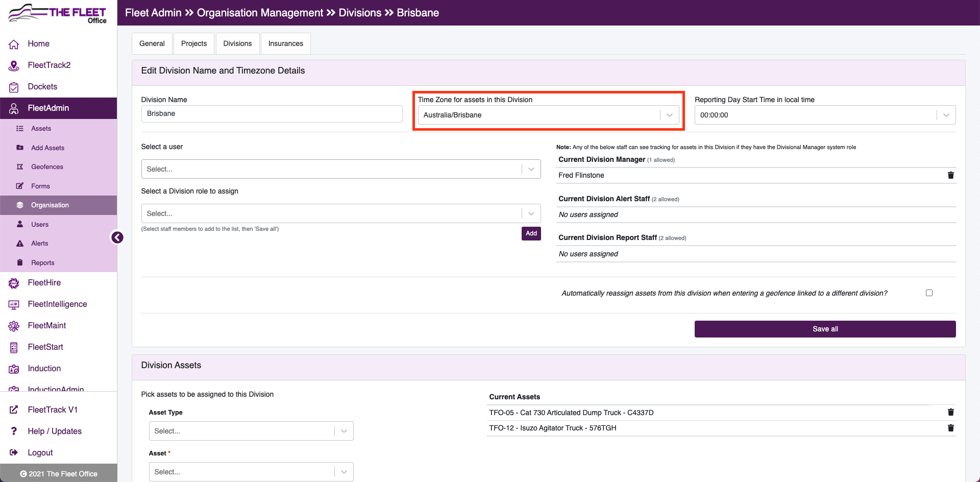Screen dimensions: 980x482
Task: Click the FleetMaint gear icon
Action: pyautogui.click(x=14, y=326)
